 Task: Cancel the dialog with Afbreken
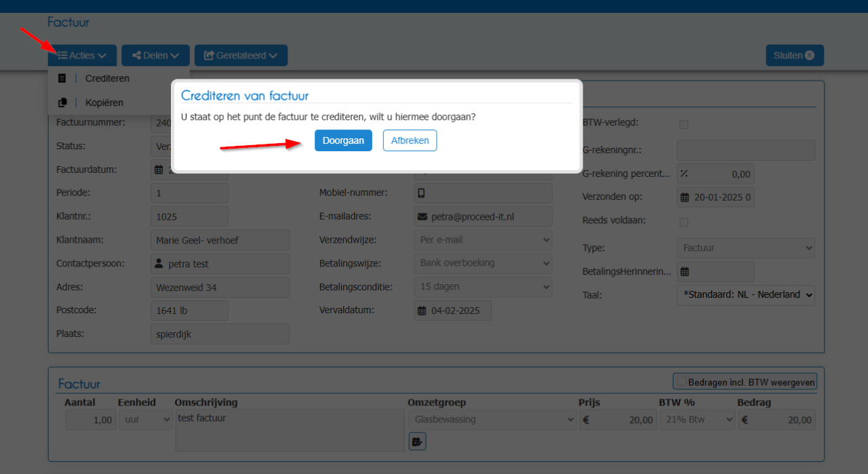410,140
